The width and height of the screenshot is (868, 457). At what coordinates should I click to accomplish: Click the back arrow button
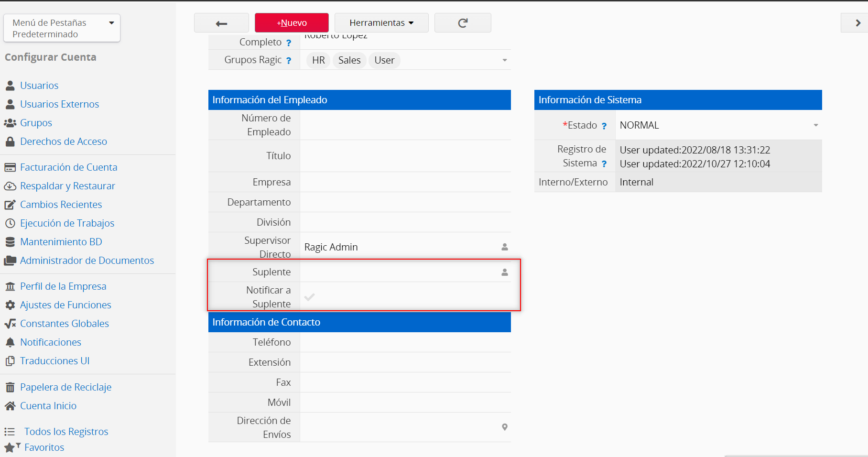tap(221, 23)
